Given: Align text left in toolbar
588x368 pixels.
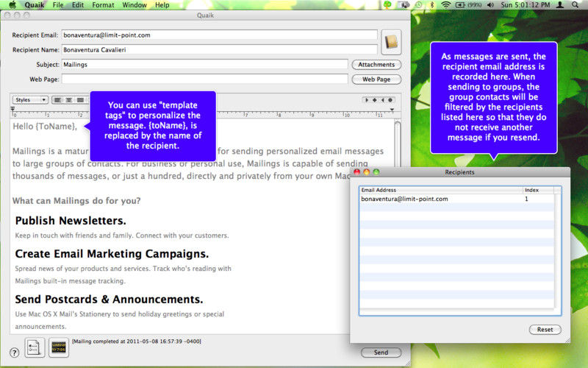Looking at the screenshot, I should pos(57,100).
